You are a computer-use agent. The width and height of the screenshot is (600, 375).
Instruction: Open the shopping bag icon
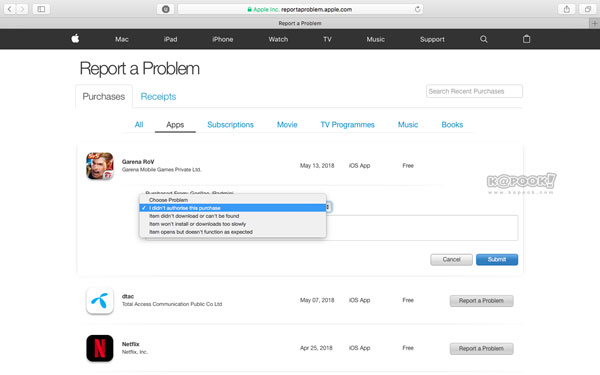click(x=527, y=39)
